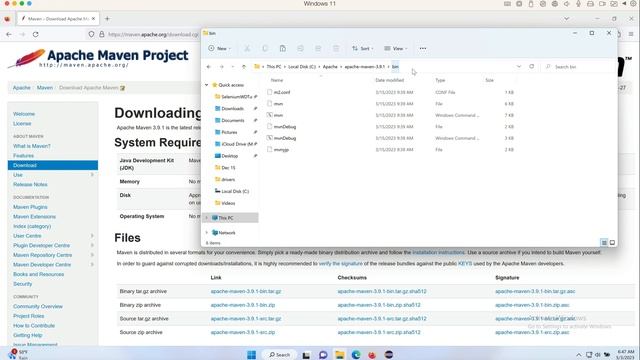Go up one folder with Explorer's up arrow

click(244, 67)
